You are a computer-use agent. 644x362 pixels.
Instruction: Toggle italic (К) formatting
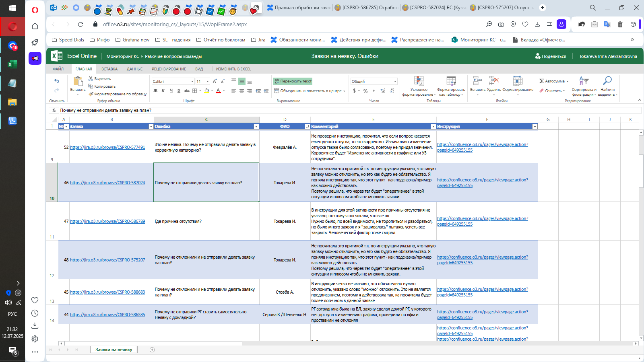coord(163,91)
